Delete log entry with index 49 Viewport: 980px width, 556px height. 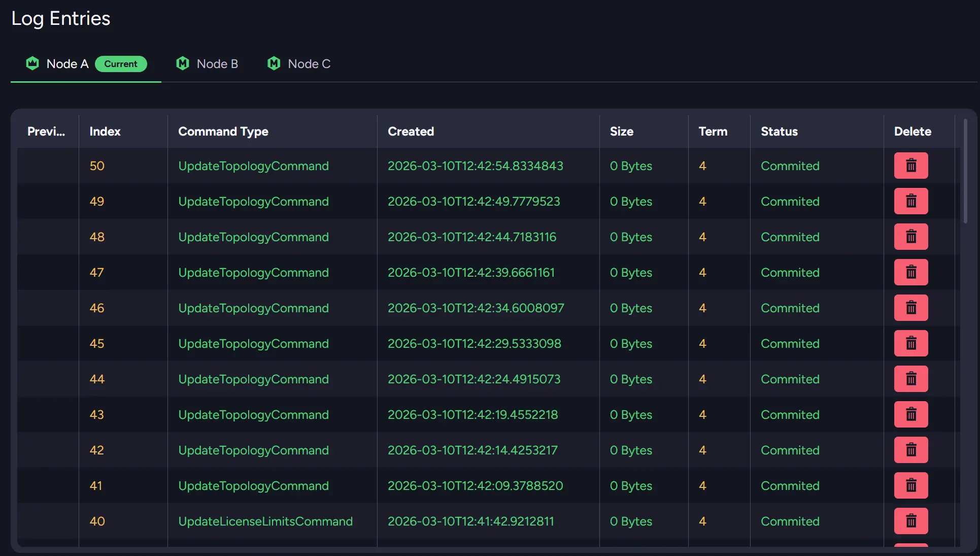(910, 201)
